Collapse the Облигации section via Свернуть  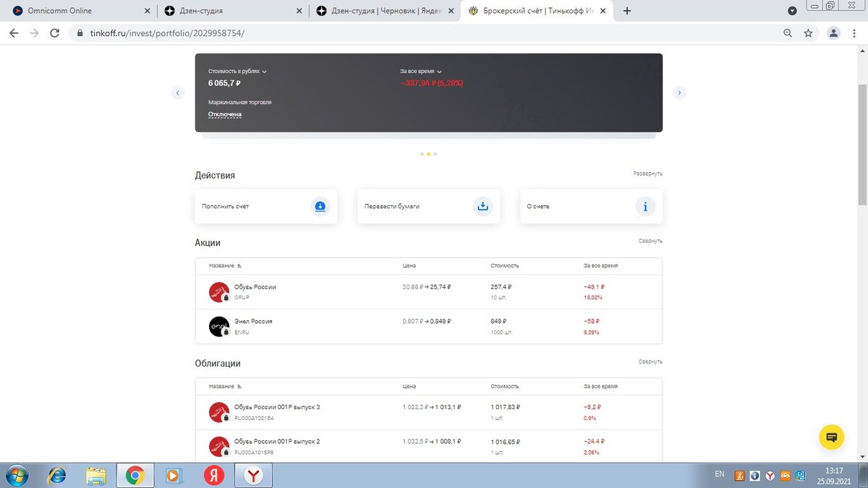650,361
